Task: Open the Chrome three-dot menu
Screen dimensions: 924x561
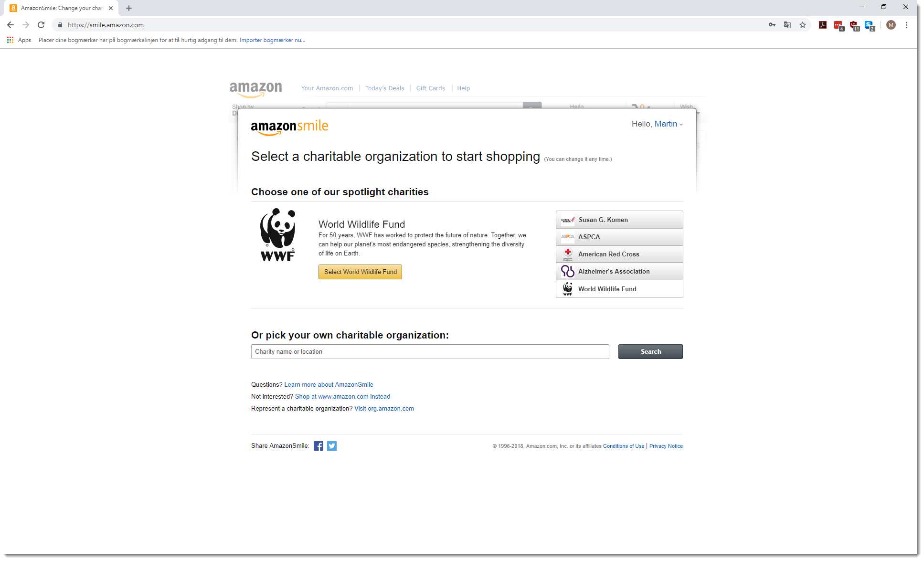Action: pos(907,25)
